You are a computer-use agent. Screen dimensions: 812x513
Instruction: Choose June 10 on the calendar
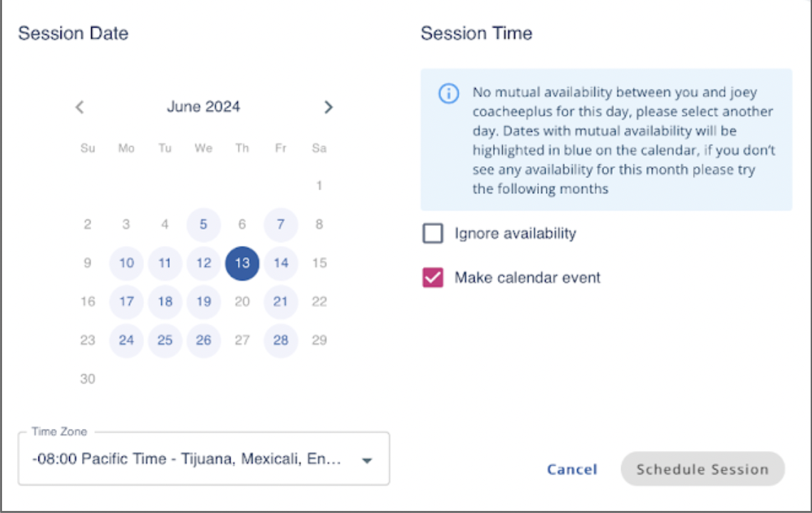tap(127, 263)
